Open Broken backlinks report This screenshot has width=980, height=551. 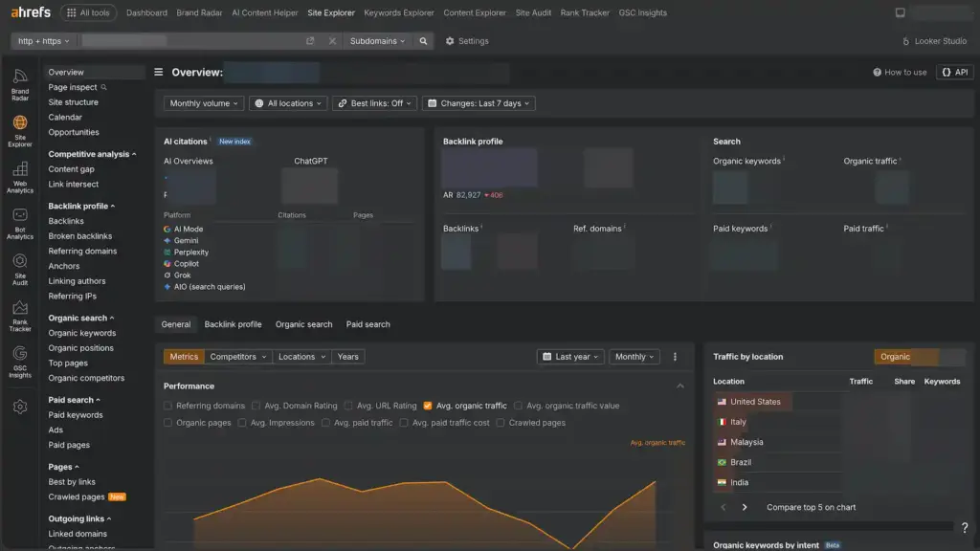(80, 236)
